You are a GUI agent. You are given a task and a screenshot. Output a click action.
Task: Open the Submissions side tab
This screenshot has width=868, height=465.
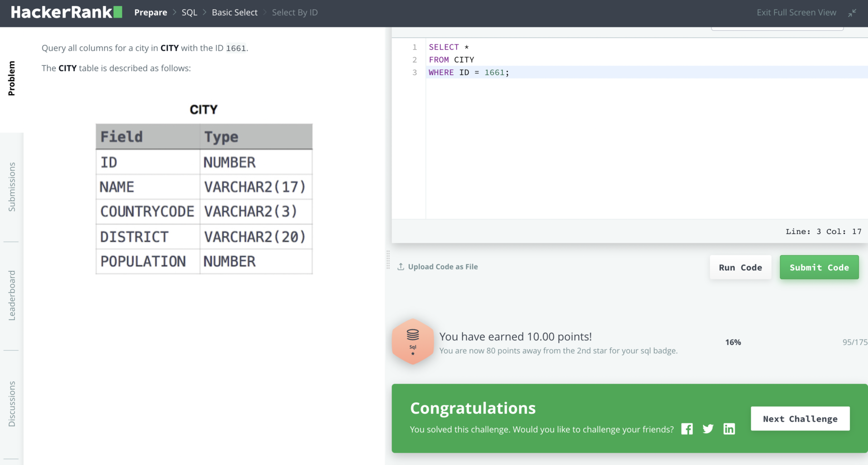click(x=12, y=187)
